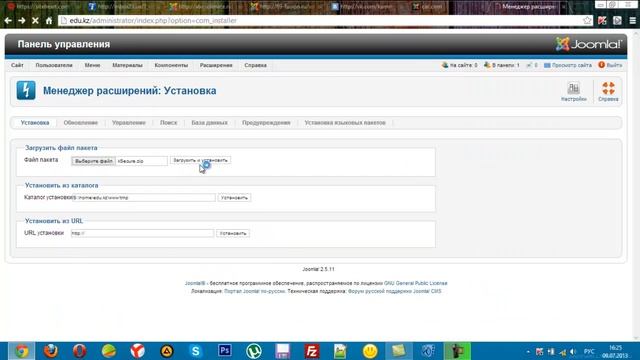The width and height of the screenshot is (640, 360).
Task: Open the yellow smiley app in taskbar
Action: [370, 351]
